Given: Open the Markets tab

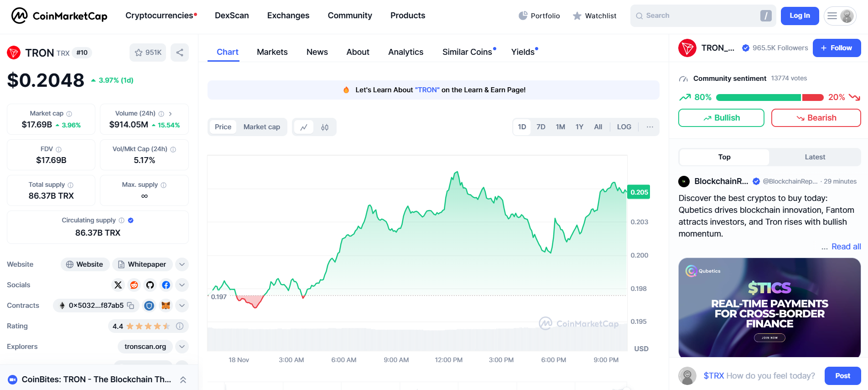Looking at the screenshot, I should (x=272, y=52).
